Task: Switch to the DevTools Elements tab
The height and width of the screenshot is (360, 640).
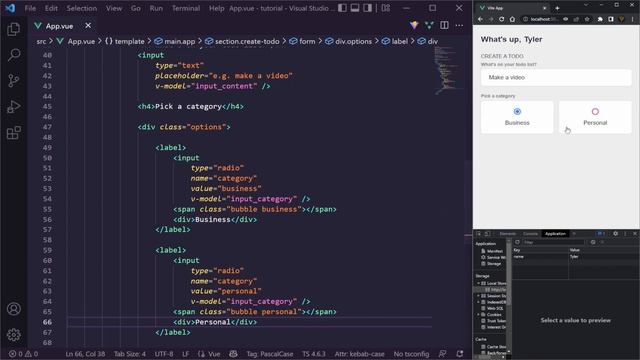Action: tap(508, 233)
